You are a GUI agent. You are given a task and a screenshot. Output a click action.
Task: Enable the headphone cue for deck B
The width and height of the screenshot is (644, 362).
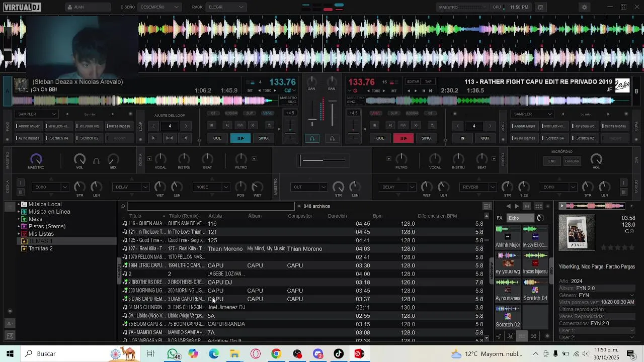click(x=332, y=138)
